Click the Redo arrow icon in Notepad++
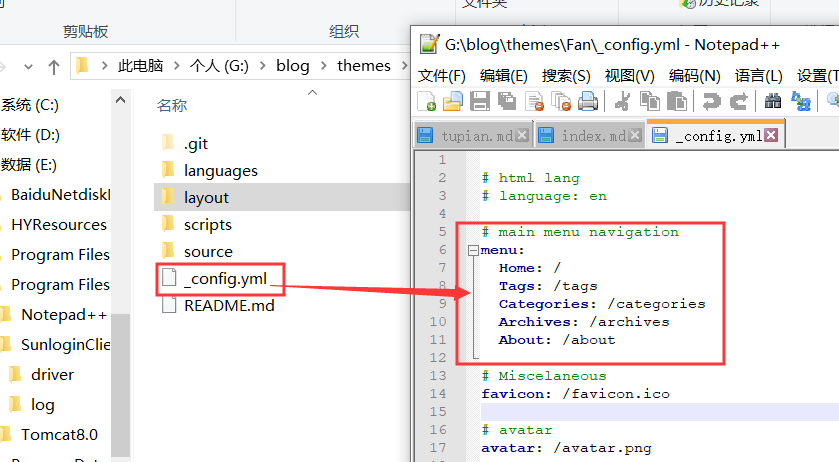The image size is (839, 462). click(738, 101)
